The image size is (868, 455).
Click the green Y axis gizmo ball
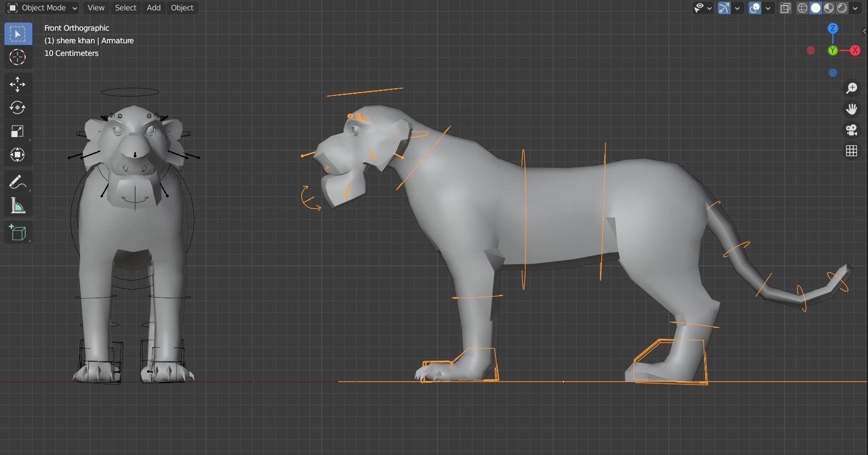(833, 50)
